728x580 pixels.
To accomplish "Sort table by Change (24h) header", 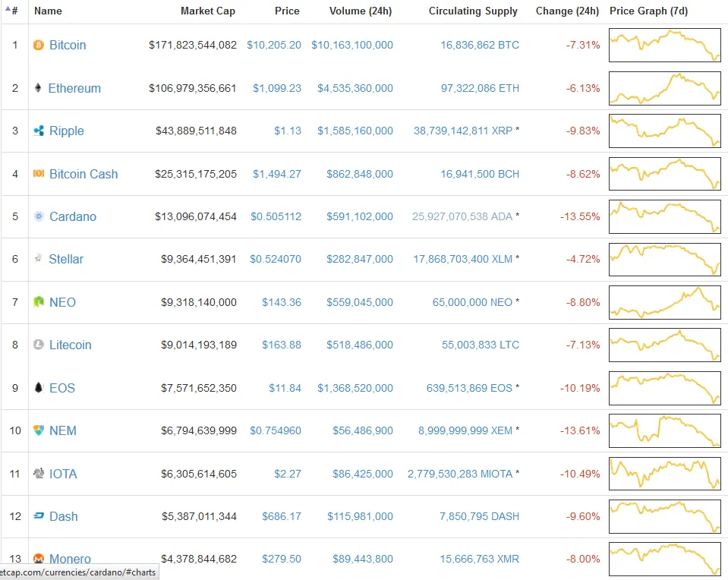I will [567, 11].
